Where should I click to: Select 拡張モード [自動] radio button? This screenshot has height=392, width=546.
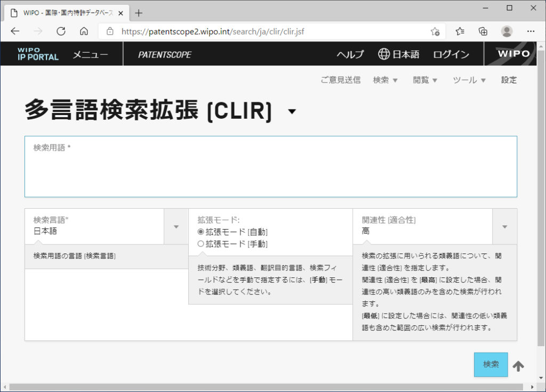click(201, 232)
